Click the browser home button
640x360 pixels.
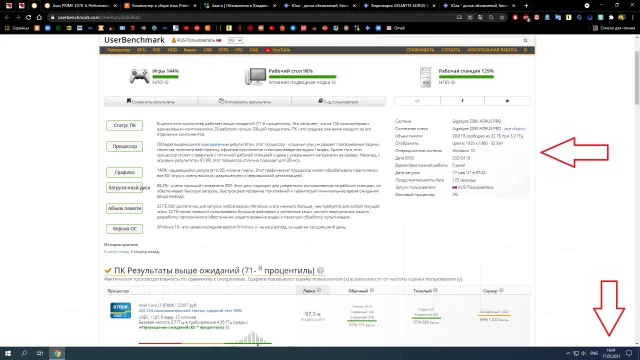point(39,18)
